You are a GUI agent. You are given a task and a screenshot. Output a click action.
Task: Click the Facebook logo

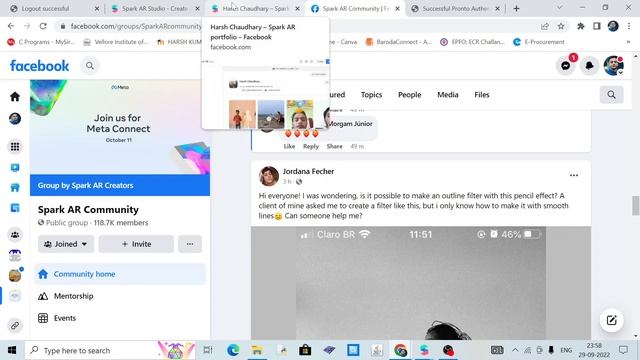click(x=40, y=66)
